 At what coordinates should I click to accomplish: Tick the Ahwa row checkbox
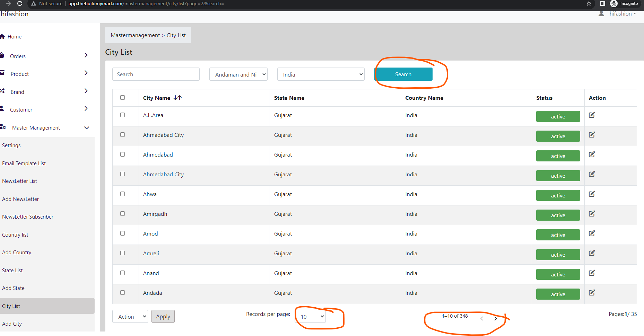122,194
